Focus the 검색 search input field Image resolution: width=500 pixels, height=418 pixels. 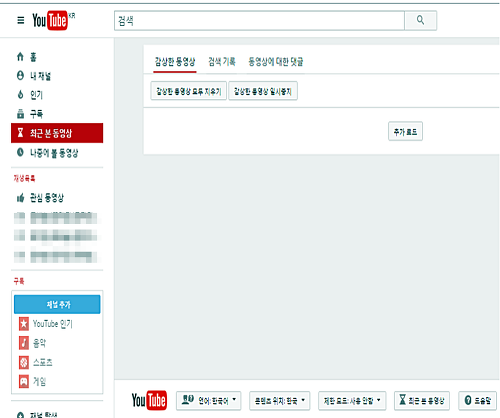(259, 20)
